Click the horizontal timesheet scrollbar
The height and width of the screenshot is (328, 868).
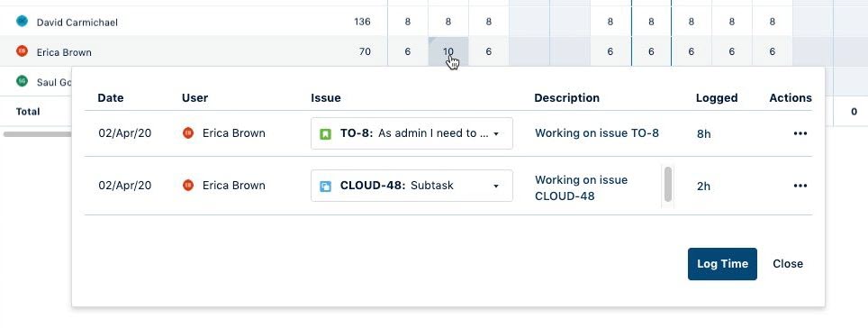coord(38,134)
